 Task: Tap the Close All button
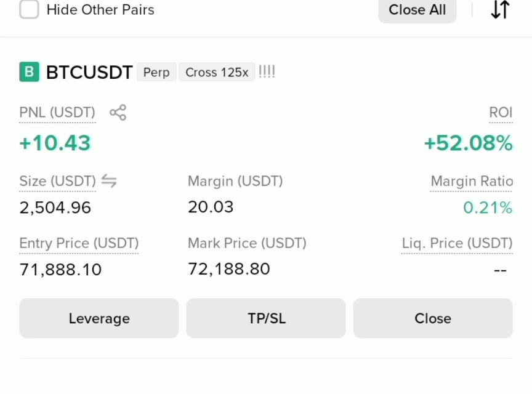pyautogui.click(x=417, y=10)
